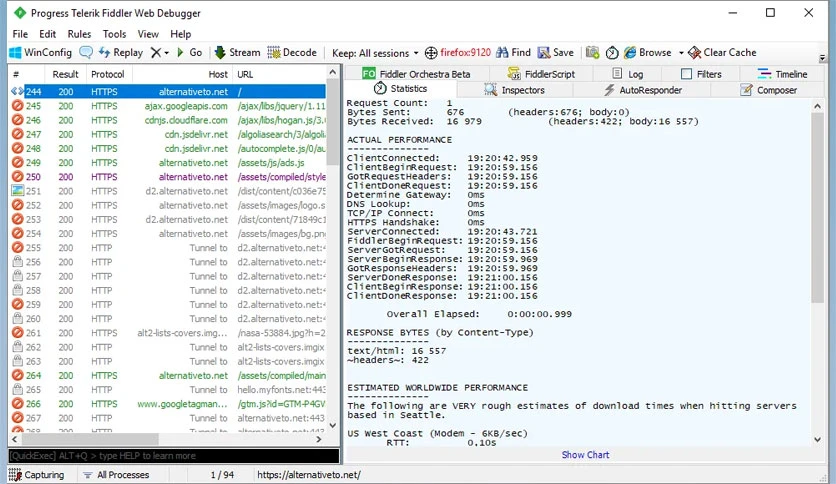
Task: Click lock icon of session 258
Action: [18, 291]
